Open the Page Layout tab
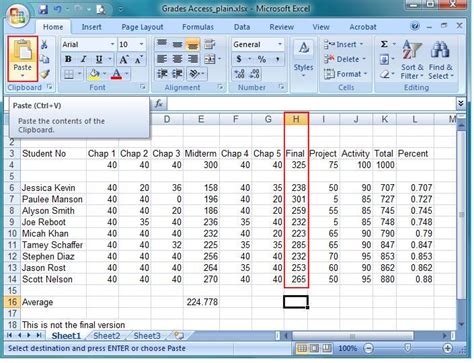The width and height of the screenshot is (474, 363). click(x=142, y=27)
